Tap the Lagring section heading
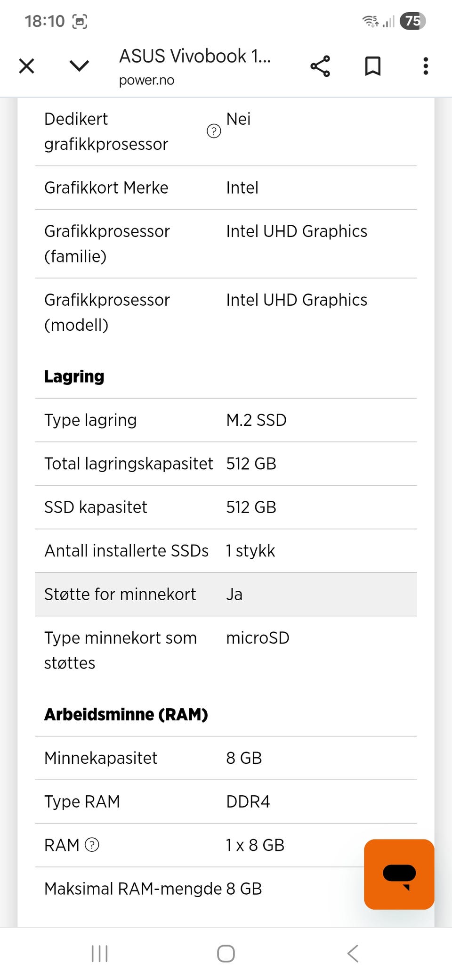This screenshot has width=452, height=980. tap(74, 376)
